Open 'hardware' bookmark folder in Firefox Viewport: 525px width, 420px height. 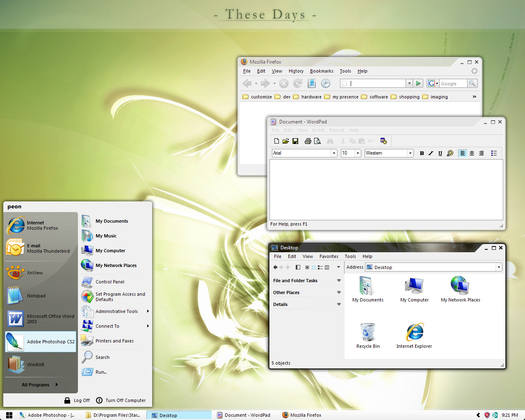[307, 97]
